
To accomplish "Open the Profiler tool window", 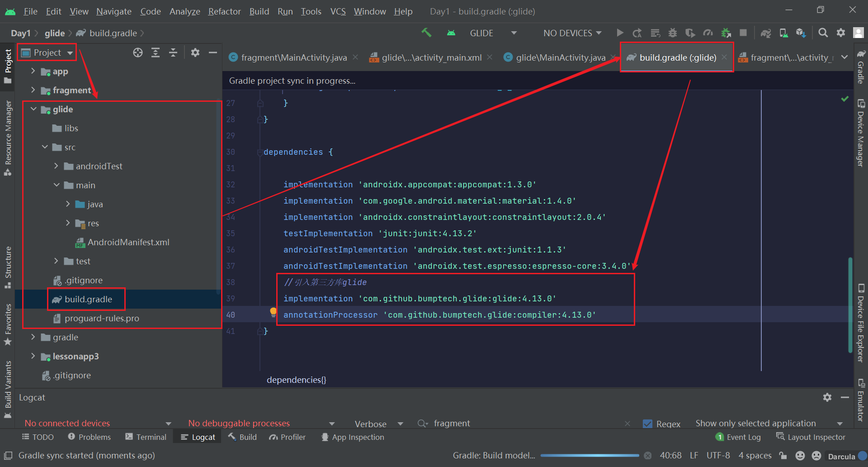I will click(287, 437).
